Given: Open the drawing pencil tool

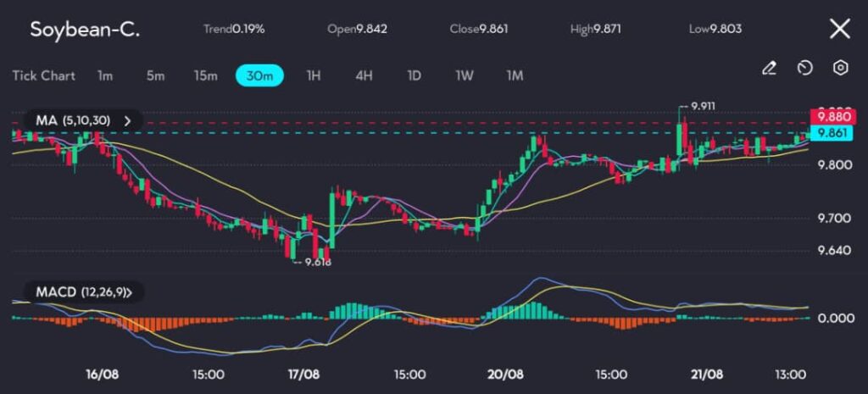Looking at the screenshot, I should click(x=769, y=68).
